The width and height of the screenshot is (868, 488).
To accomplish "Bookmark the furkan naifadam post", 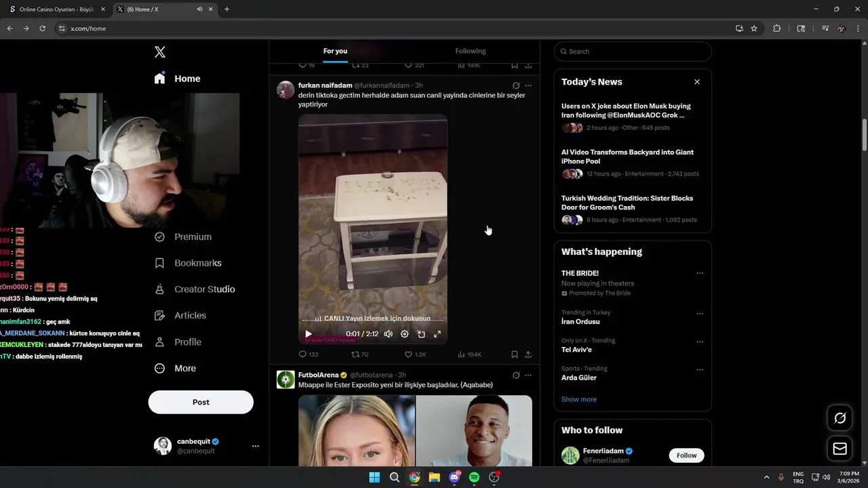I will coord(515,354).
